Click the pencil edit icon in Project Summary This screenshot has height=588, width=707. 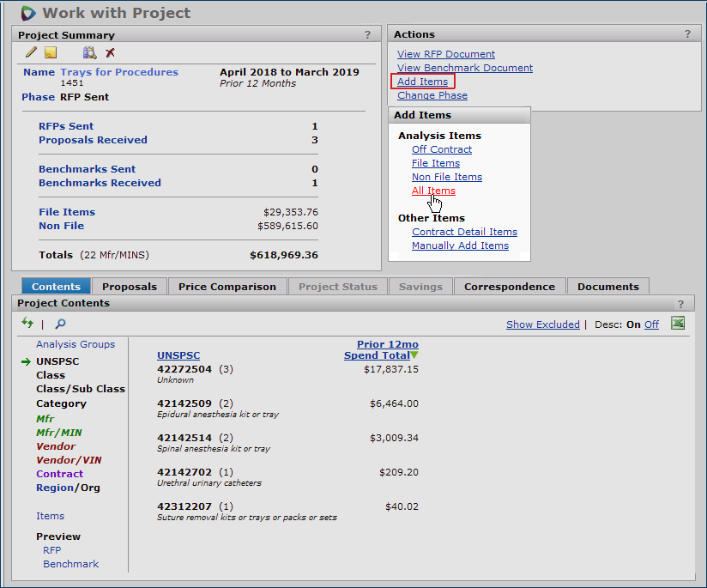31,53
